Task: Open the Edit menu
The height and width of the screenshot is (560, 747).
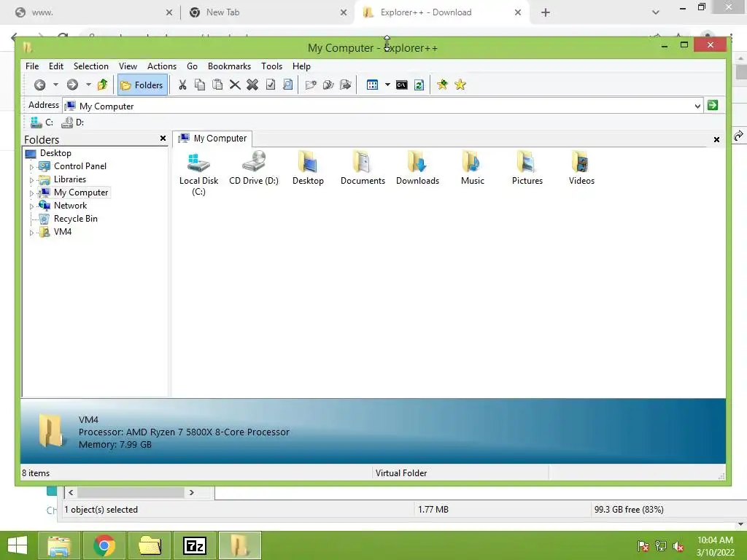Action: (55, 66)
